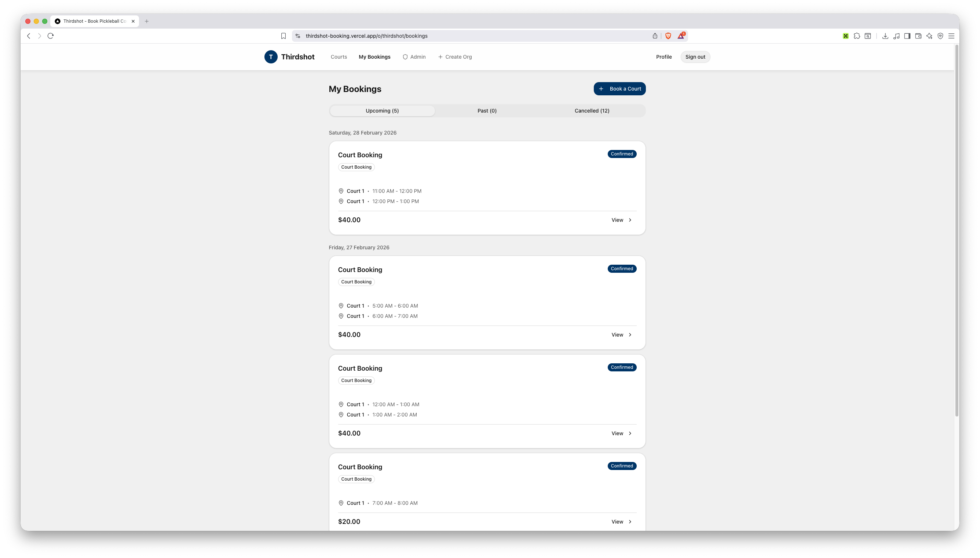
Task: Click the Thirdshot logo icon
Action: [271, 57]
